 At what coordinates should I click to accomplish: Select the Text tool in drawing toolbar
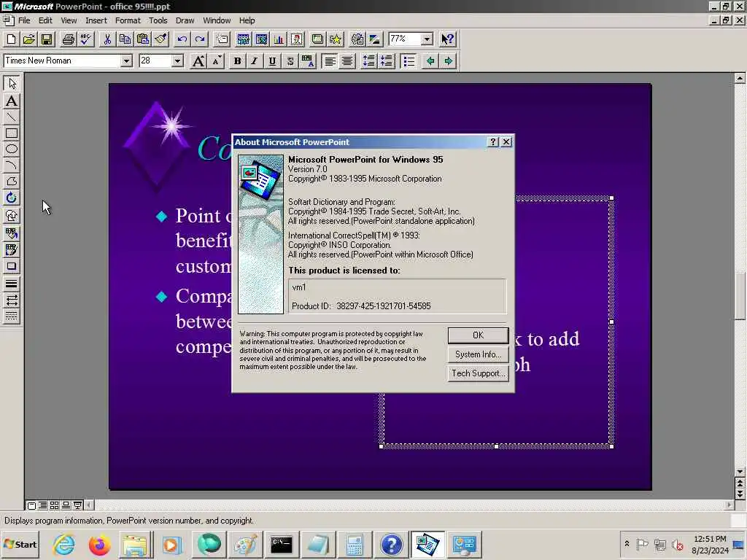pos(12,101)
